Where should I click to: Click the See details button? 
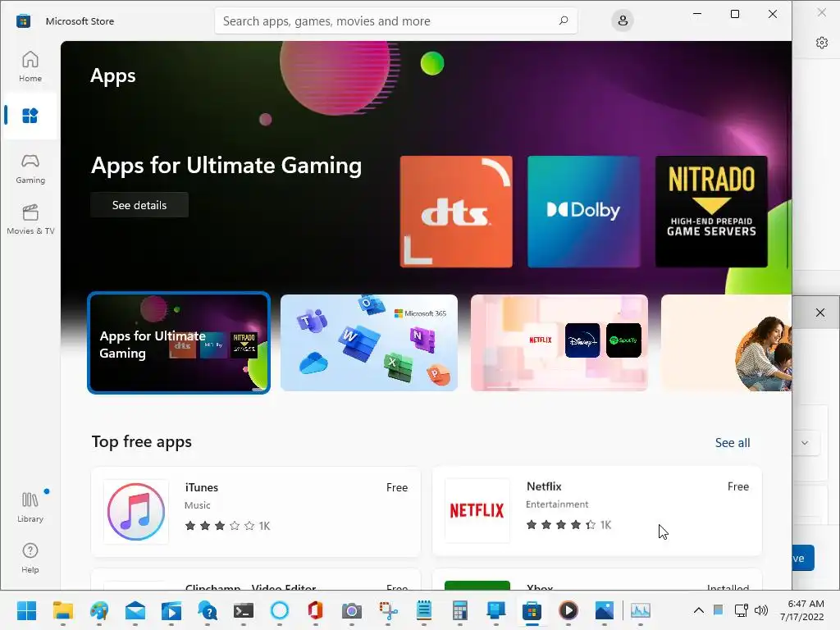tap(139, 205)
